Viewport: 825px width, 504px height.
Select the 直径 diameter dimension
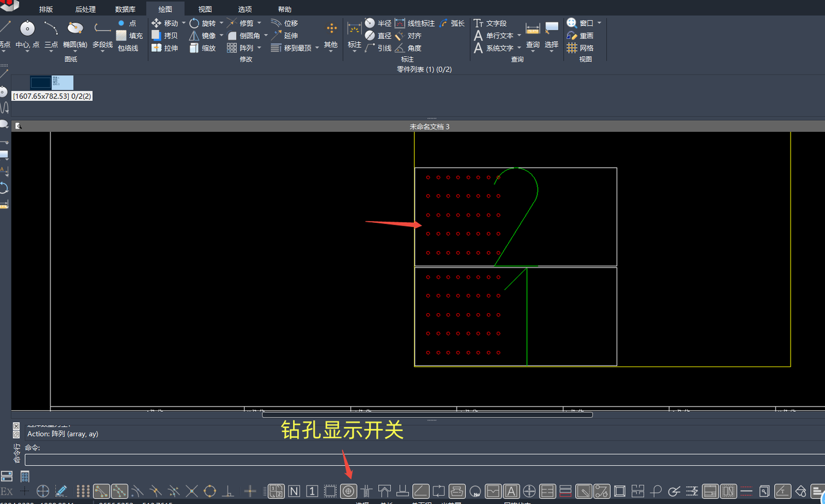coord(378,36)
